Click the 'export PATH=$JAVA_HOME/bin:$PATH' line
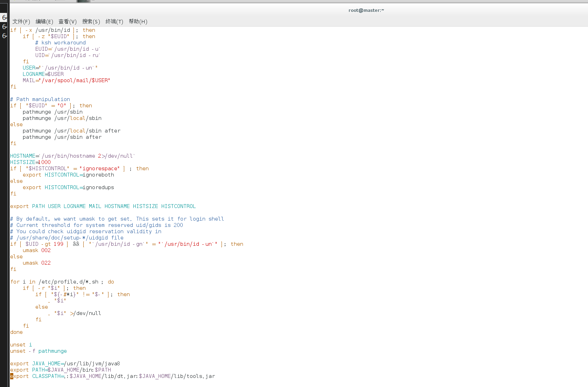 point(61,370)
